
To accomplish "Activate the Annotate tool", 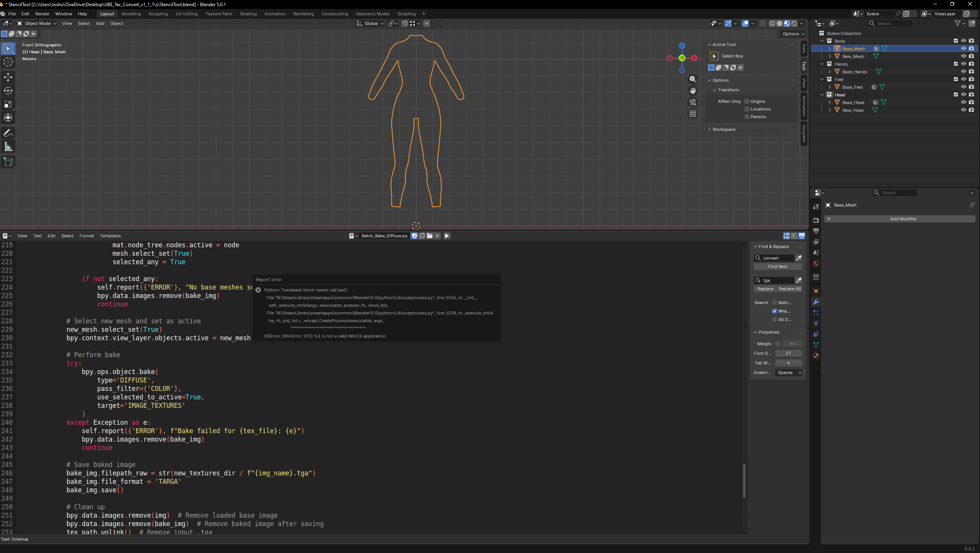I will point(8,133).
